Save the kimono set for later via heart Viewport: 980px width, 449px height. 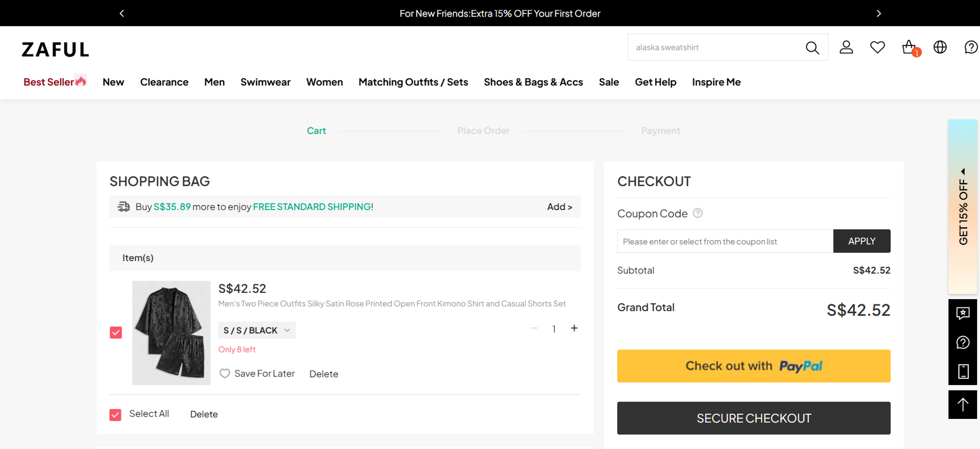click(x=225, y=373)
